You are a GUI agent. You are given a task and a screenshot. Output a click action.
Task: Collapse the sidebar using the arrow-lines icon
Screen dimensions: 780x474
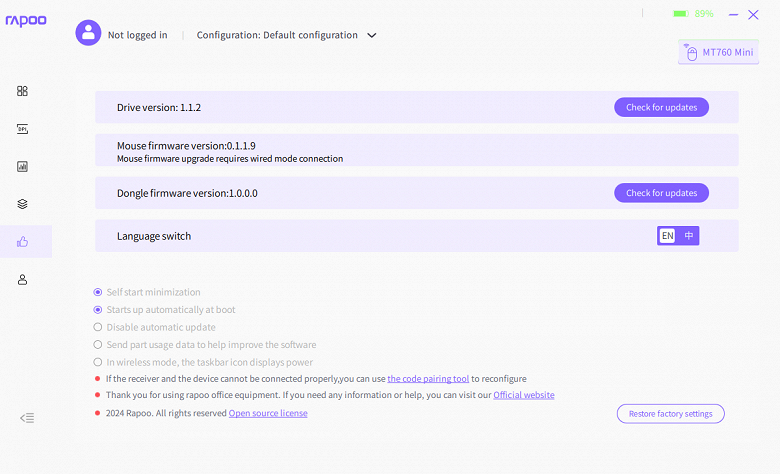(27, 418)
